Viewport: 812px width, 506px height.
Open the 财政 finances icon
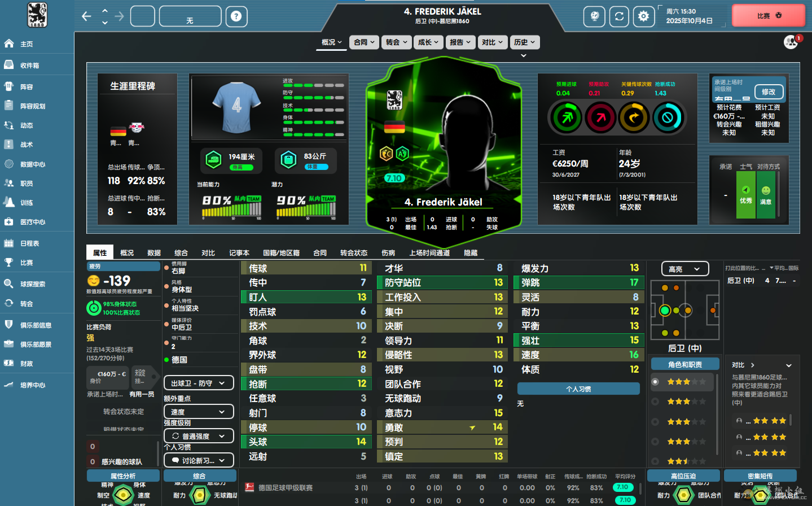click(9, 363)
